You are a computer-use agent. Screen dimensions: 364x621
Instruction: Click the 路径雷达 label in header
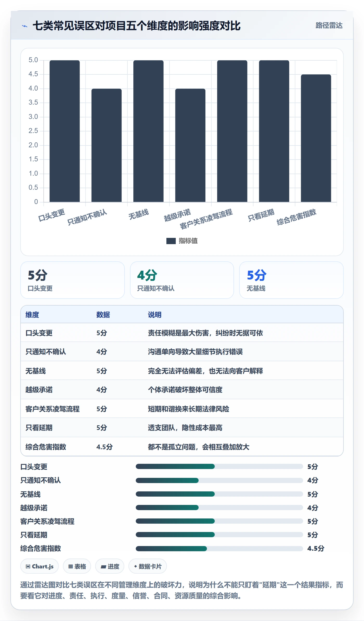[329, 26]
